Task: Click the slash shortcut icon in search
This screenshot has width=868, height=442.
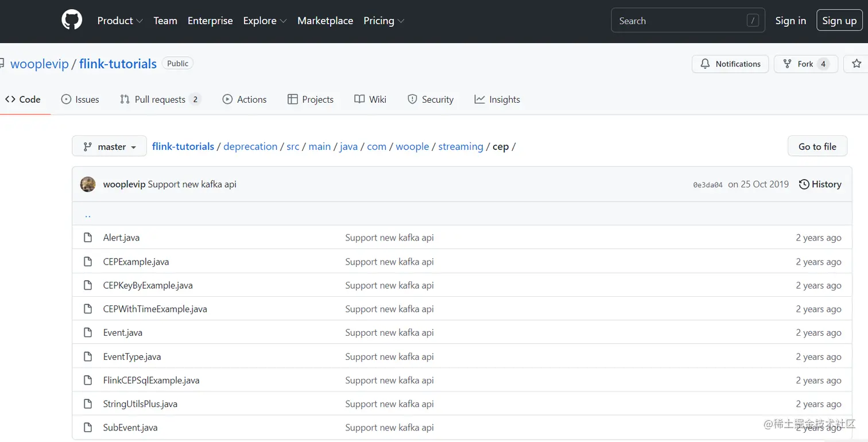Action: coord(753,21)
